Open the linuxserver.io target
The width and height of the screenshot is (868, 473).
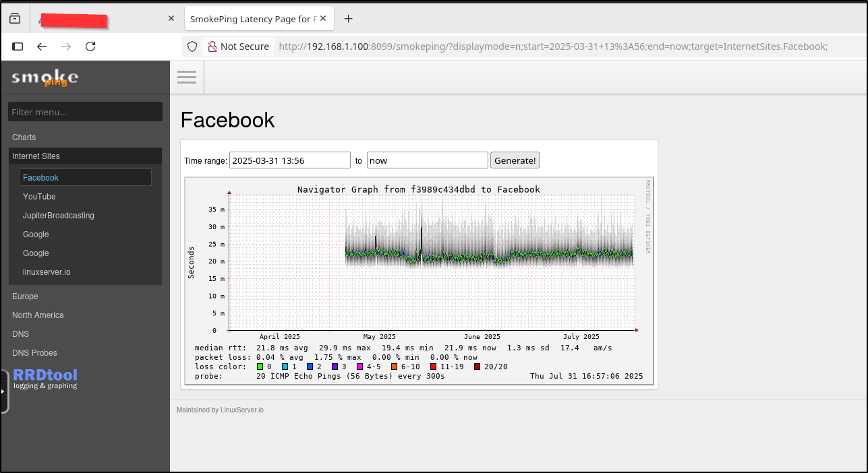pyautogui.click(x=47, y=272)
